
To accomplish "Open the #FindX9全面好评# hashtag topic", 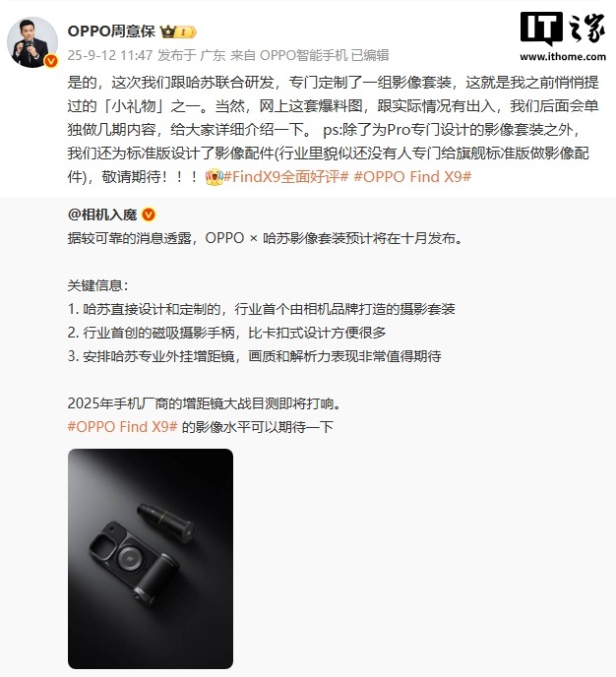I will (x=285, y=176).
